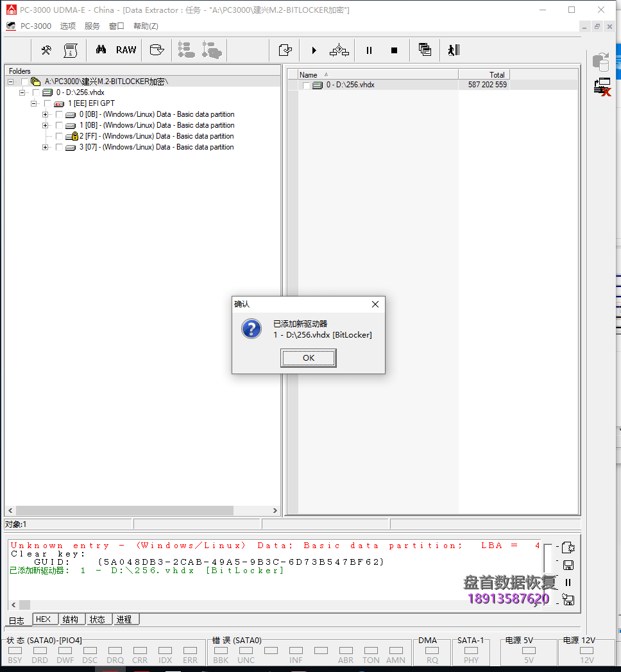Switch to the 结构 tab
This screenshot has height=672, width=621.
71,619
